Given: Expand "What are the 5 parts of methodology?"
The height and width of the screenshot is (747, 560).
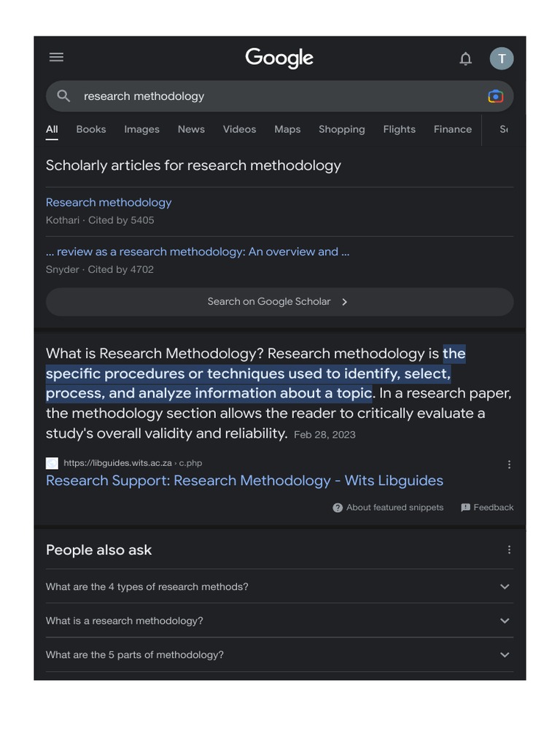Looking at the screenshot, I should click(505, 655).
